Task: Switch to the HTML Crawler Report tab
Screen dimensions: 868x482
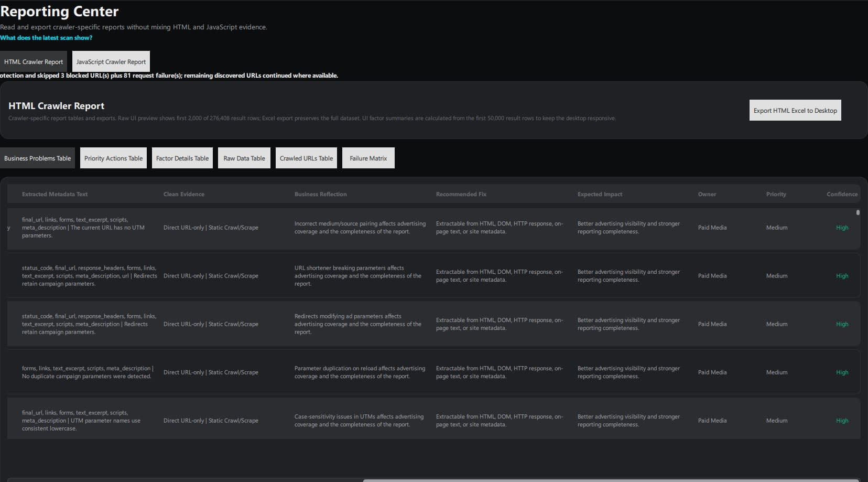Action: [34, 61]
